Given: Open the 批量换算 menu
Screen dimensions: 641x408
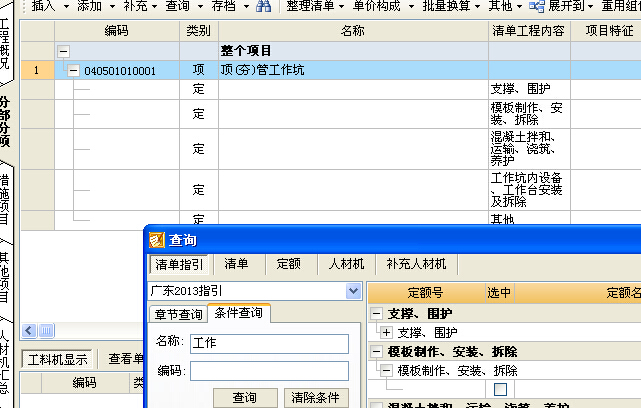Looking at the screenshot, I should point(451,6).
